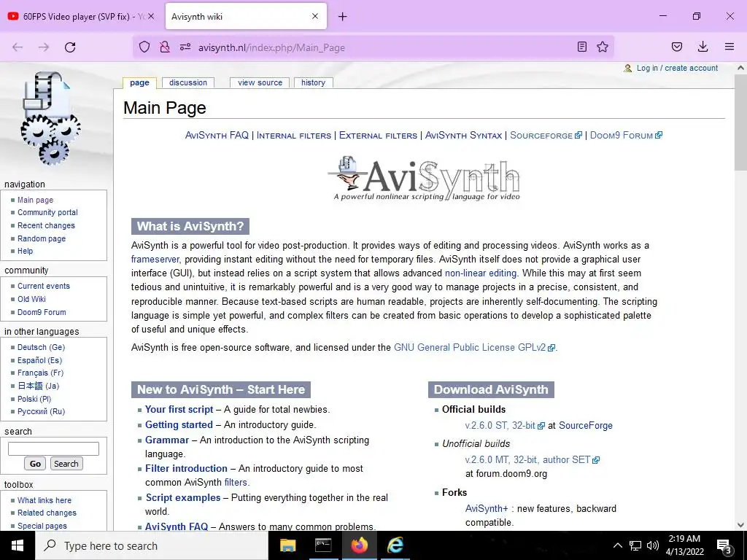Image resolution: width=747 pixels, height=560 pixels.
Task: Open the Firefox downloads panel
Action: 703,47
